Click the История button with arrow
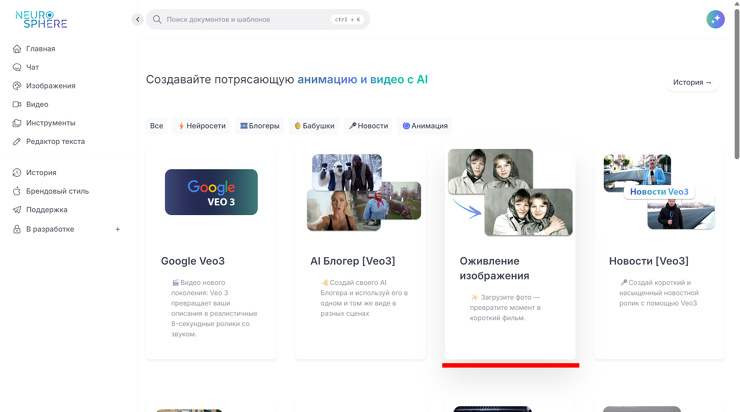740x412 pixels. click(x=692, y=82)
